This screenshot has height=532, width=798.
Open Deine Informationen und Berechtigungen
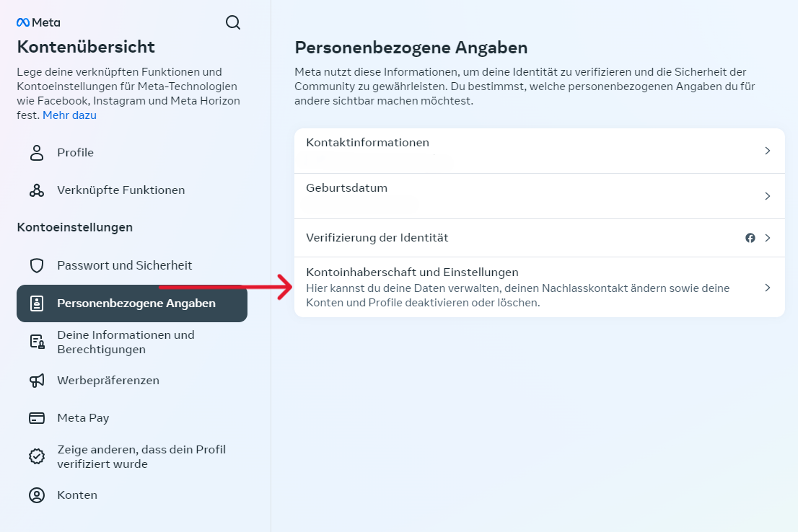(126, 342)
